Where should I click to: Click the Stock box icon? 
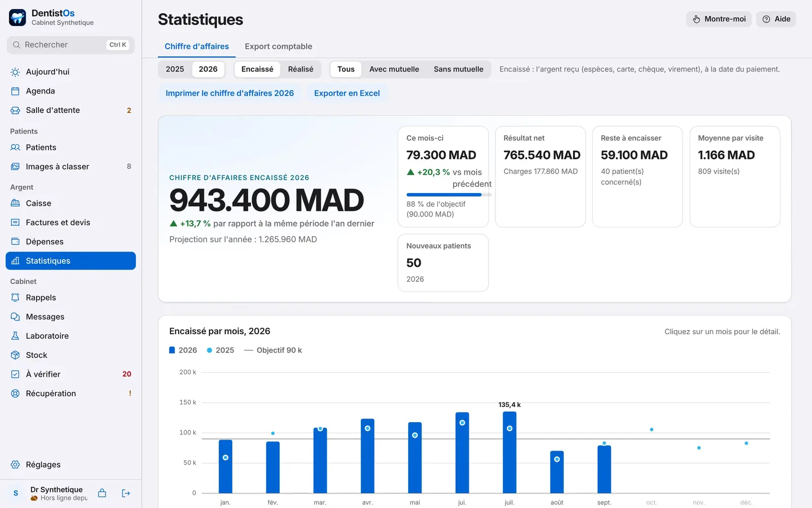[15, 355]
